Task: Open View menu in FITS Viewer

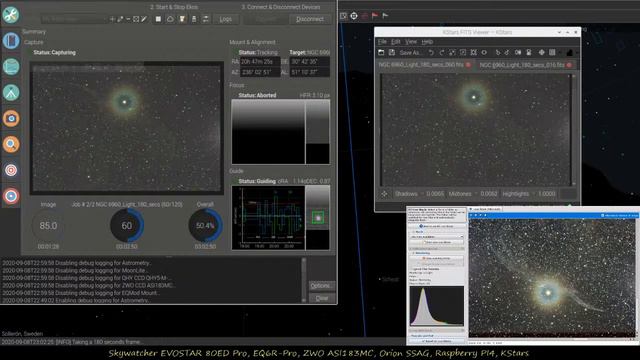Action: click(x=411, y=42)
